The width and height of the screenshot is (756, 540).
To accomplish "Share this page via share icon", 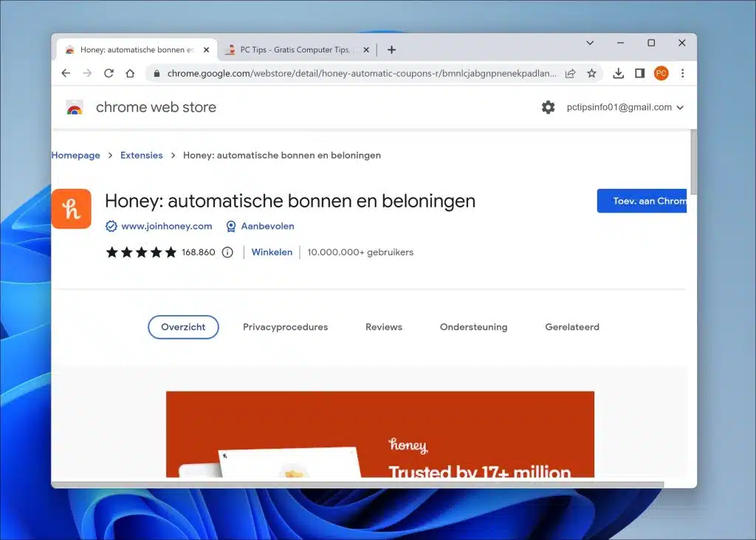I will point(571,73).
